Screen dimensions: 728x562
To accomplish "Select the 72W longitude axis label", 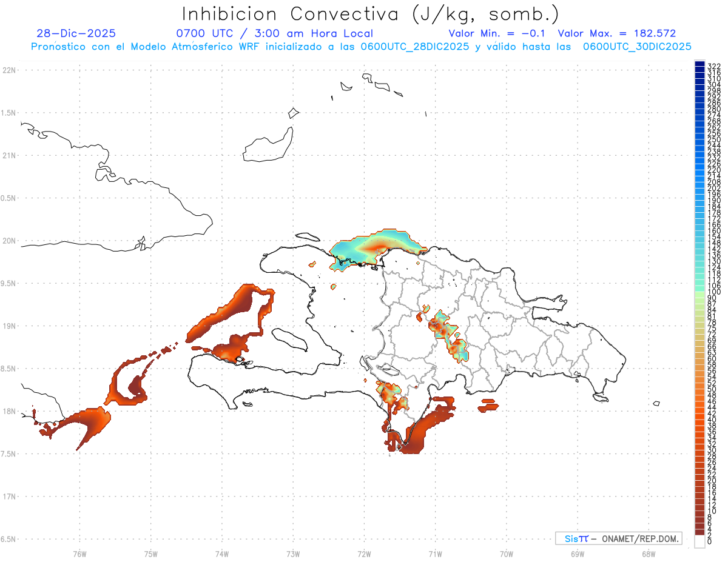I will coord(364,554).
